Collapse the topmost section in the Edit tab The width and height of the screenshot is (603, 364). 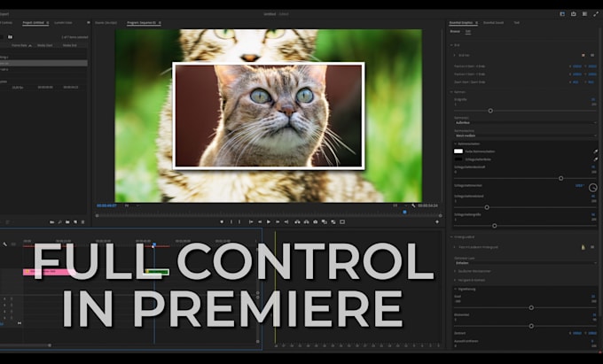click(451, 45)
